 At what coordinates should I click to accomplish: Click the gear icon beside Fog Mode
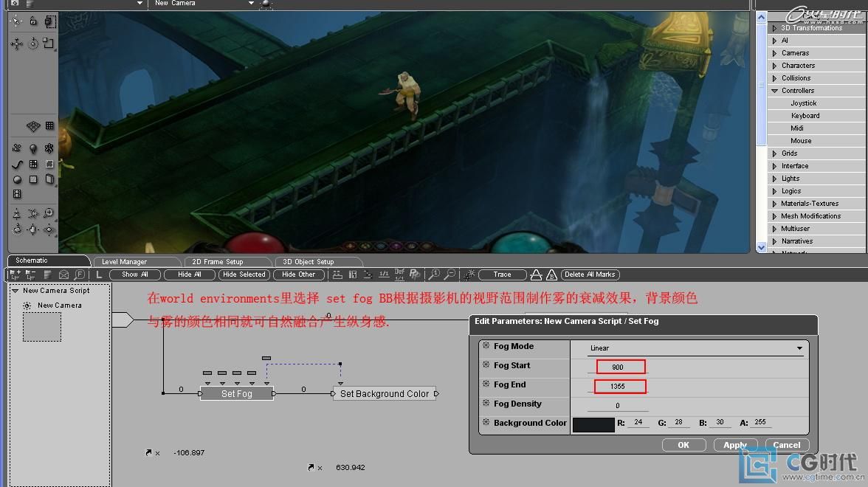[x=486, y=345]
